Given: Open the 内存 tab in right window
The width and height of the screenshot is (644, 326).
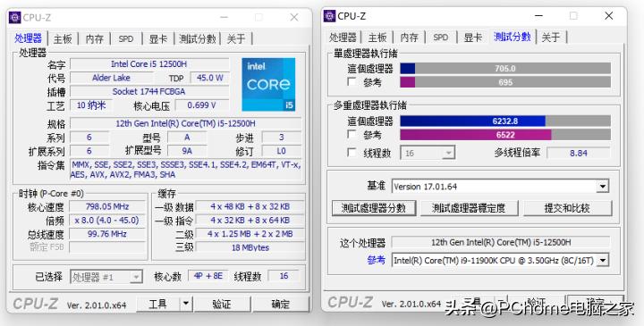Looking at the screenshot, I should click(409, 38).
